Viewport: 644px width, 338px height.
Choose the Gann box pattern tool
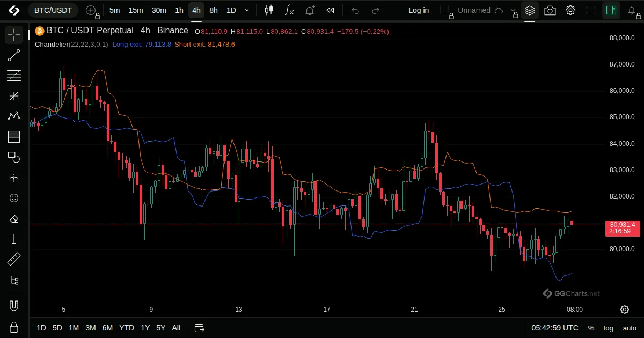[14, 96]
